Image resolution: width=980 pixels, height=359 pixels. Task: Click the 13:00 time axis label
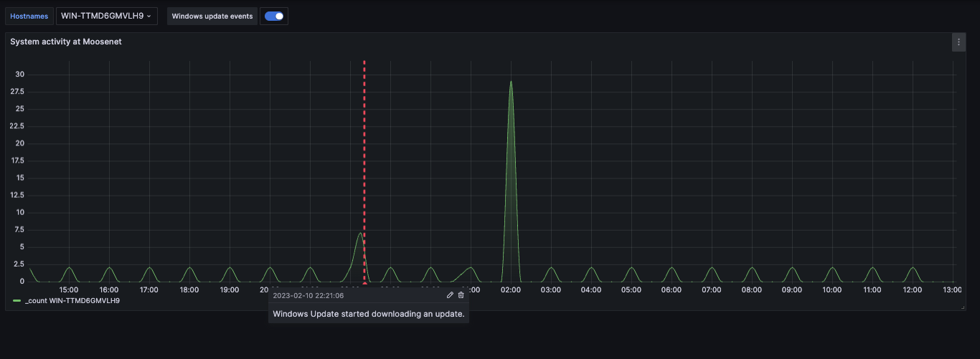click(x=951, y=290)
